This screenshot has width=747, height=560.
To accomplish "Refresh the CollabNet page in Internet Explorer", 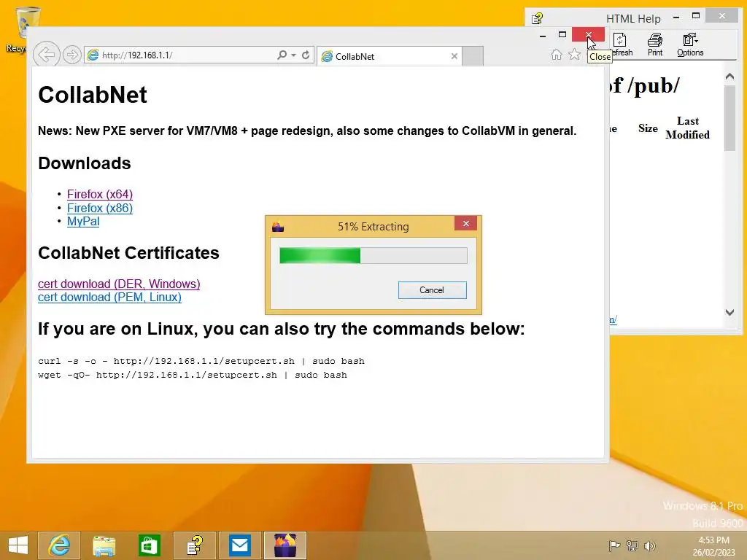I will click(306, 55).
